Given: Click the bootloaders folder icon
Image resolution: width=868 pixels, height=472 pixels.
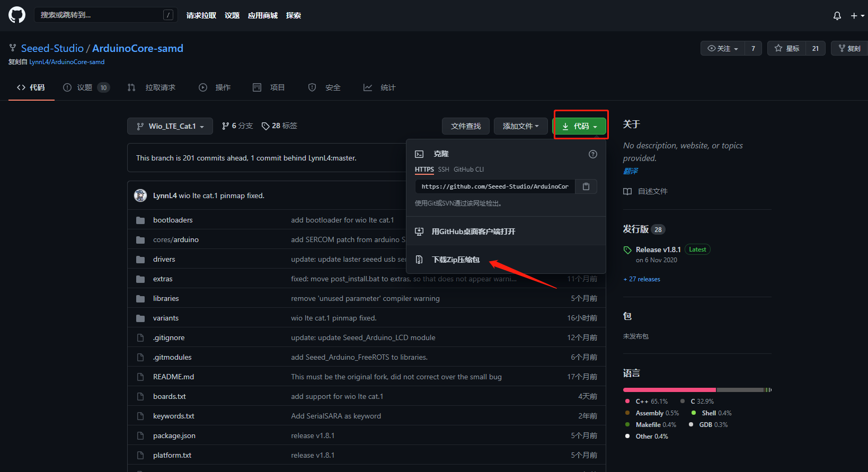Looking at the screenshot, I should 140,220.
